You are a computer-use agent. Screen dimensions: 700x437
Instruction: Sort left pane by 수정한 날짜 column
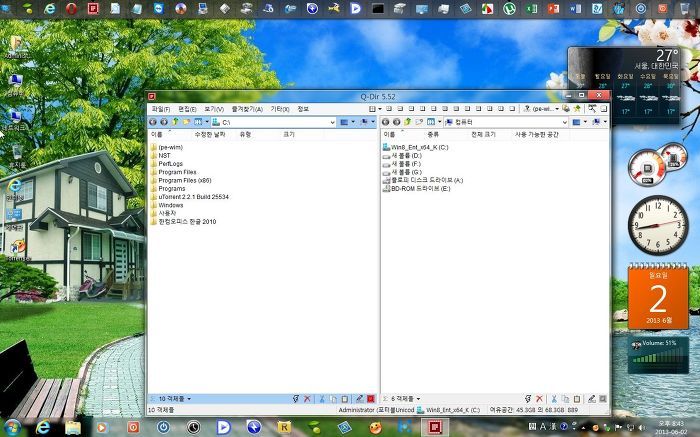coord(210,134)
